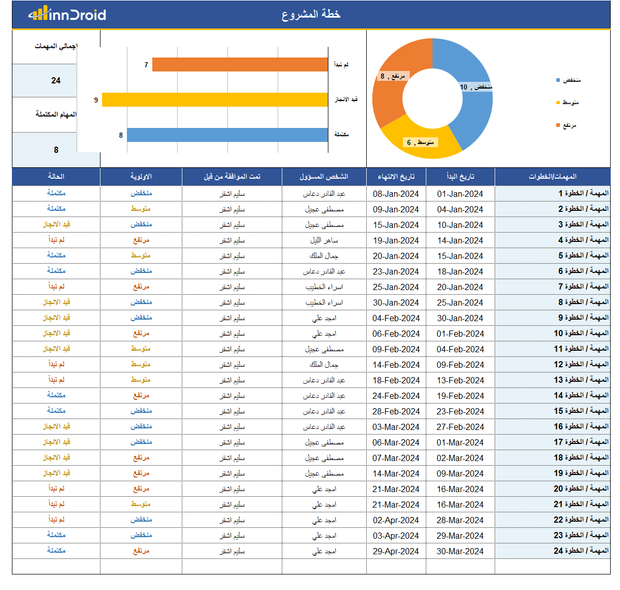Select the "اجمالي المهمات" label
Screen dimensions: 620x590
point(56,46)
